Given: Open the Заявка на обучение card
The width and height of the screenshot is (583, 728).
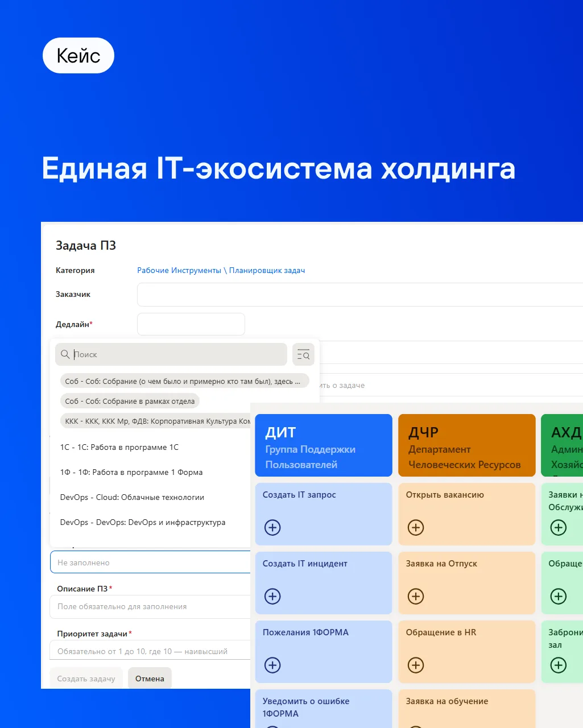Looking at the screenshot, I should [467, 709].
